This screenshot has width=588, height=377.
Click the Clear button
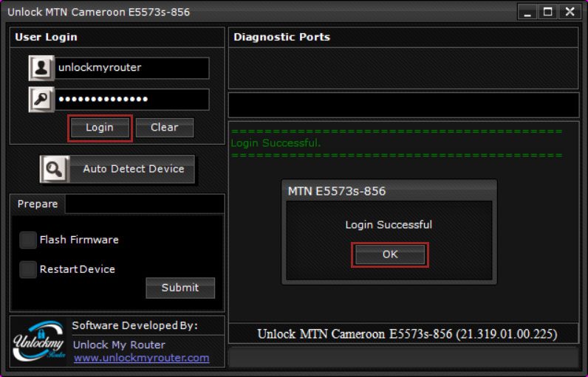(164, 128)
